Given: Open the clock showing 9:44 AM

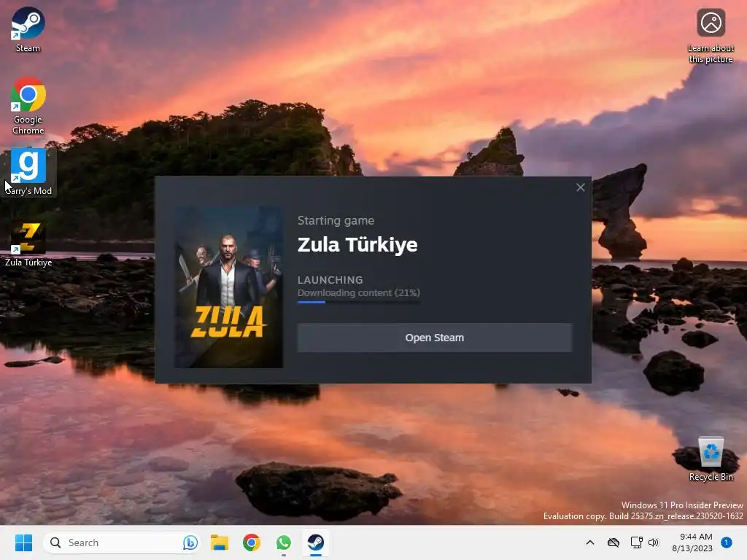Looking at the screenshot, I should 692,542.
